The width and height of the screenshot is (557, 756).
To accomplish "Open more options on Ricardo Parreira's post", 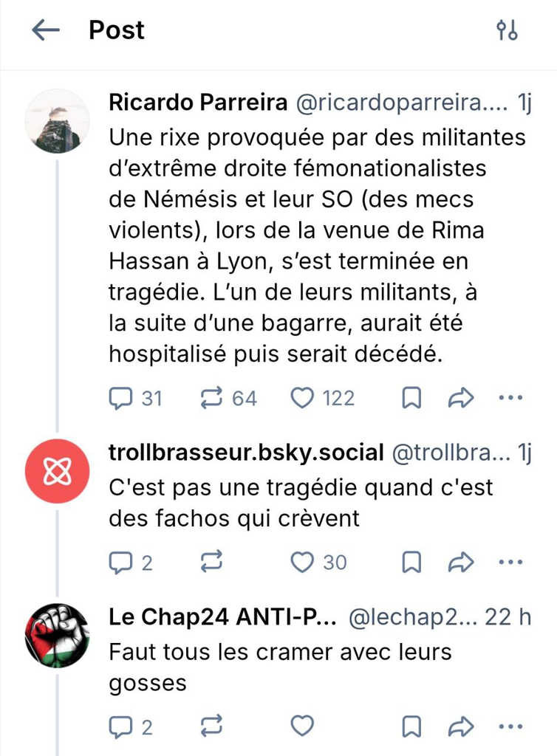I will pyautogui.click(x=510, y=399).
